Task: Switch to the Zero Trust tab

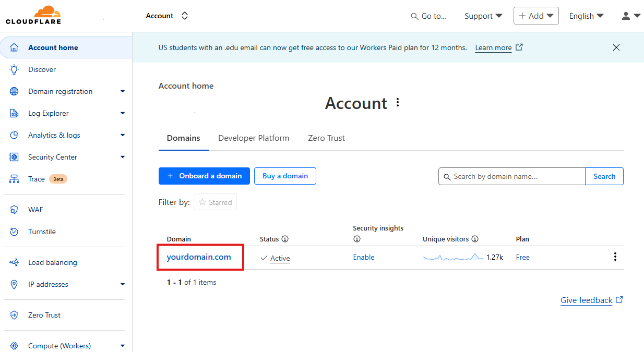Action: coord(326,138)
